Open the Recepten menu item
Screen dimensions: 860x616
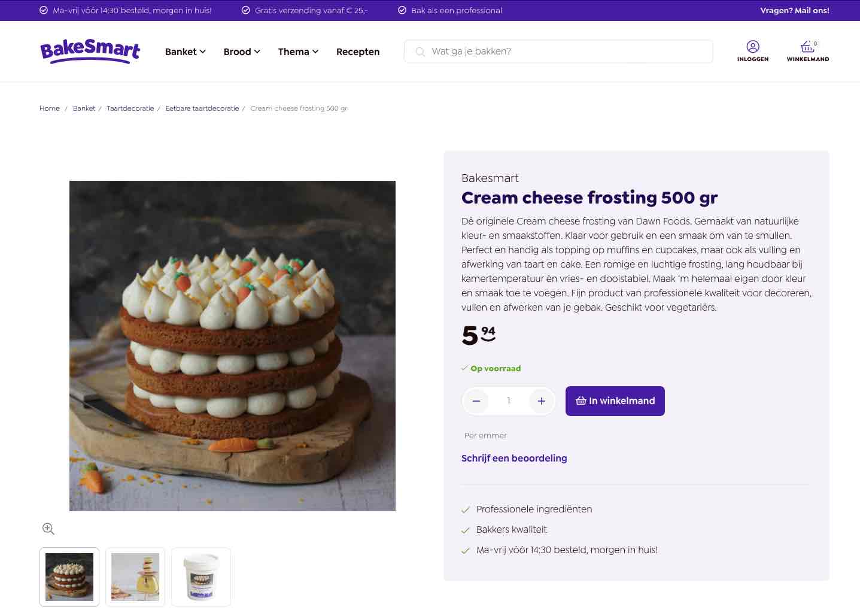coord(357,51)
